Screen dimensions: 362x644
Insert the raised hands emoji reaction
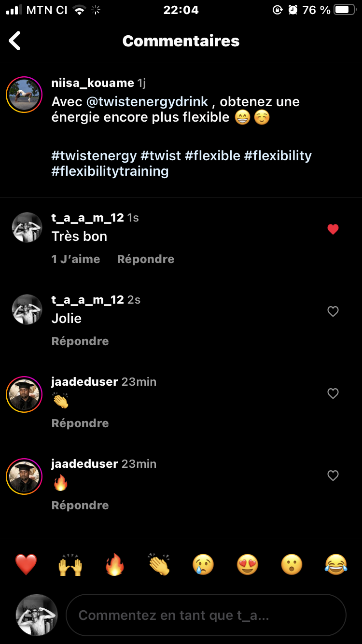point(70,564)
